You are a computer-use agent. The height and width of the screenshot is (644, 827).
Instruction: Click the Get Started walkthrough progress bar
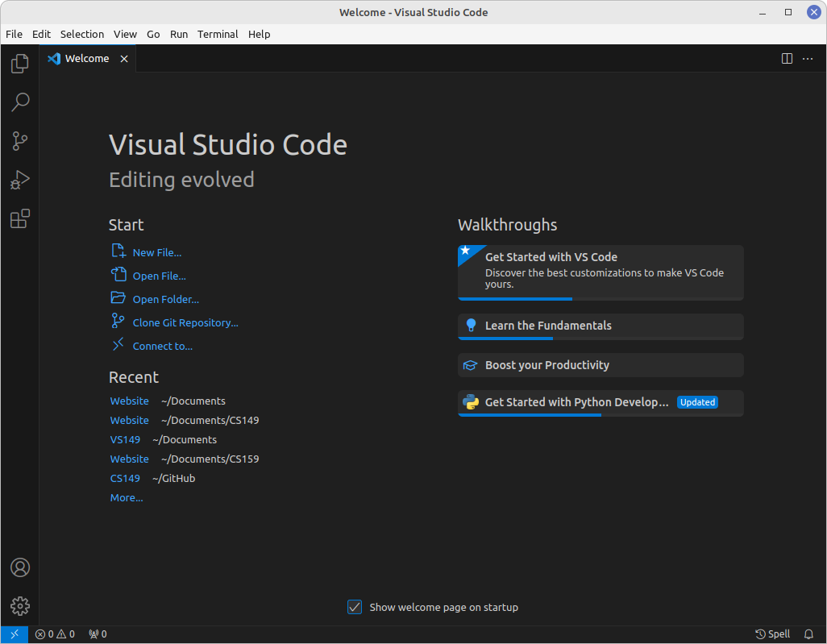tap(515, 300)
